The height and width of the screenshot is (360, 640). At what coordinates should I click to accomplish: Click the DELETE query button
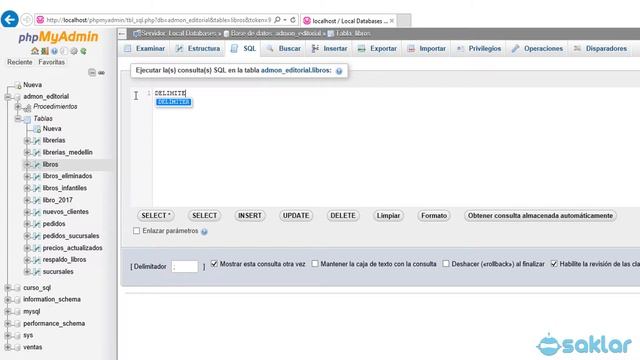click(343, 216)
